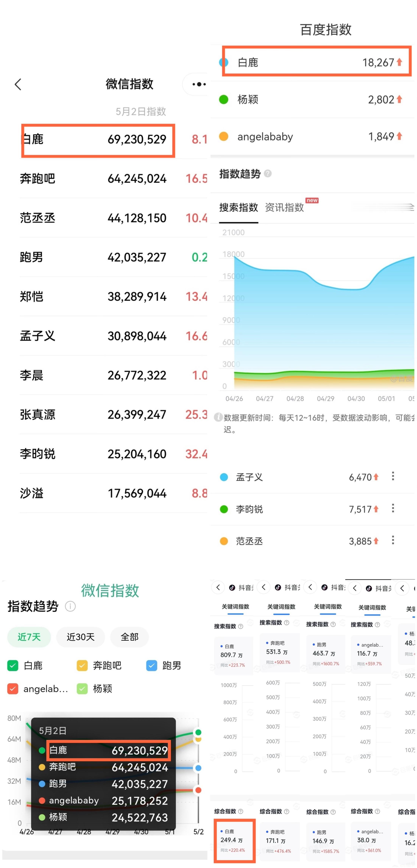
Task: Tap the orange dot beside angelababy
Action: pyautogui.click(x=224, y=137)
